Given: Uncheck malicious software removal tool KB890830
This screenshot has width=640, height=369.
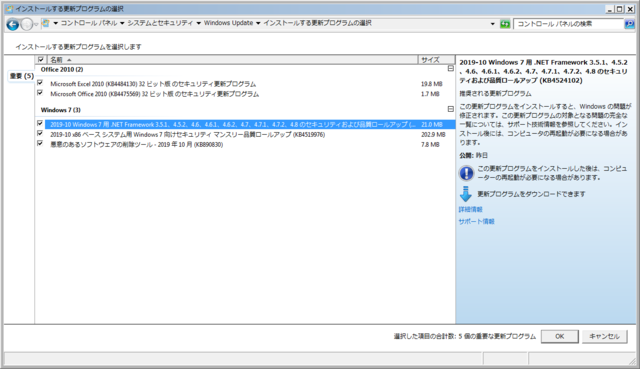Looking at the screenshot, I should (40, 144).
